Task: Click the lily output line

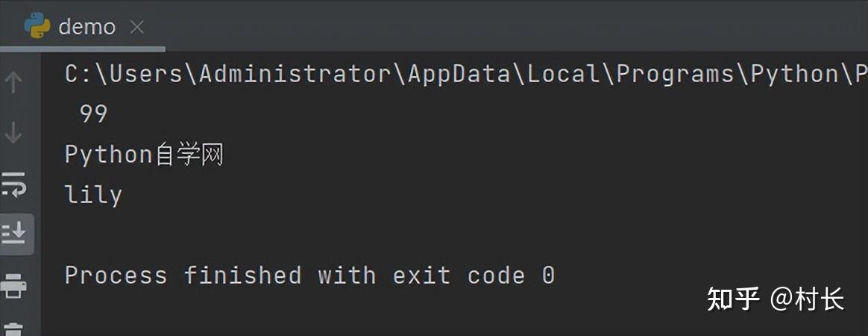Action: tap(93, 195)
